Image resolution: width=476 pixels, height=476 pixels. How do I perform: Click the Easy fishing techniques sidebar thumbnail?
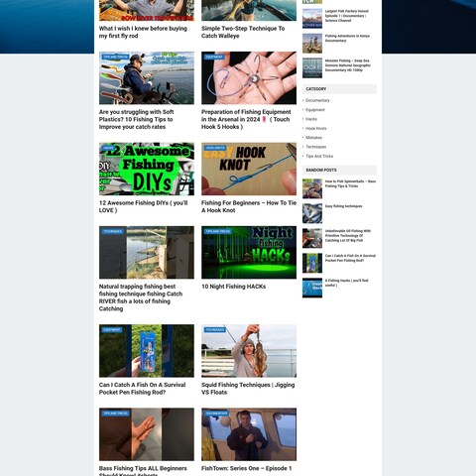pos(312,213)
